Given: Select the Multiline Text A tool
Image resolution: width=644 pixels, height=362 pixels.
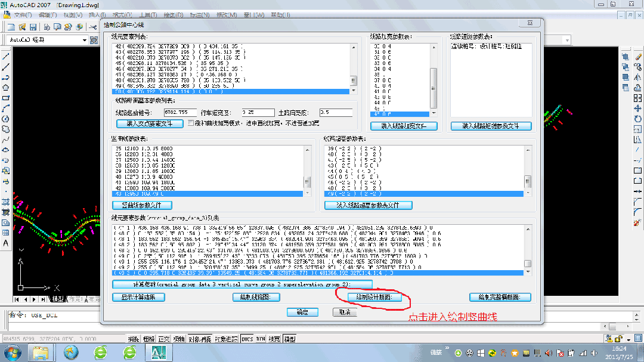Looking at the screenshot, I should tap(6, 243).
